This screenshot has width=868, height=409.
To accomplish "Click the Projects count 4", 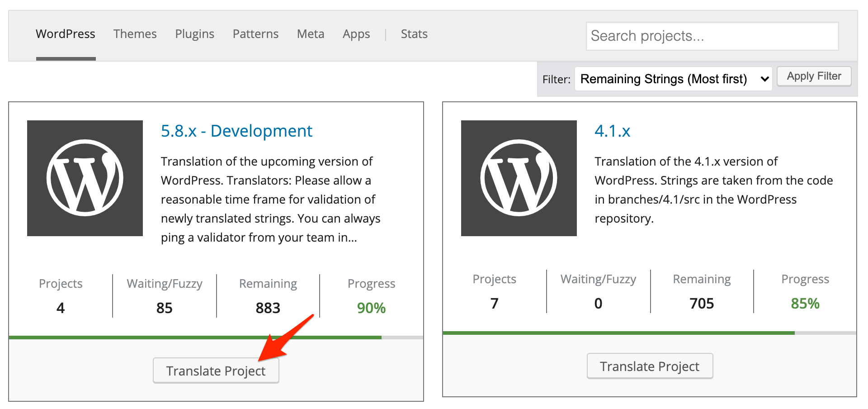I will tap(61, 308).
